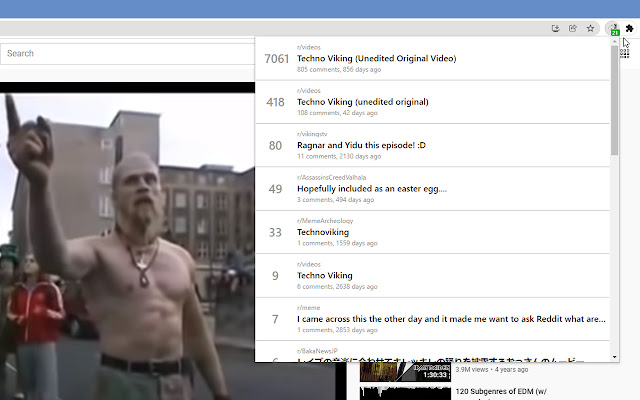The width and height of the screenshot is (640, 400).
Task: Open 'Techno Viking (Unedited Original Video)' post
Action: coord(376,58)
